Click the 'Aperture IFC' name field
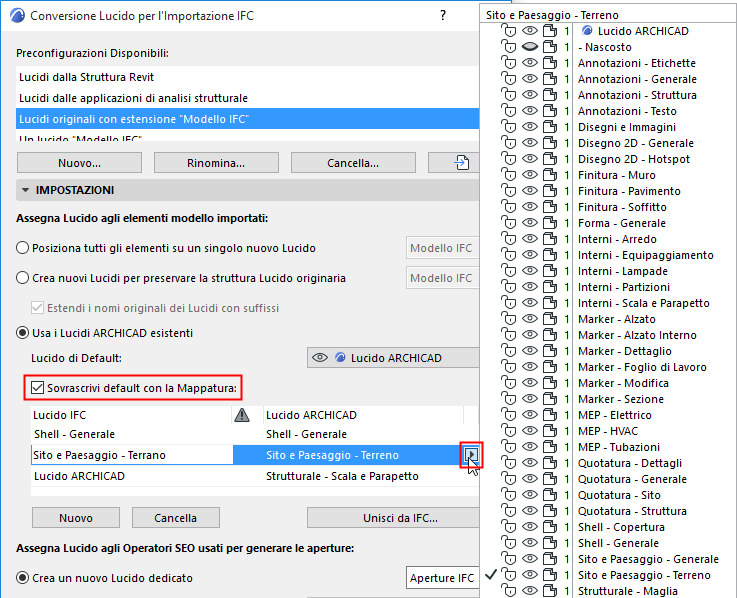The height and width of the screenshot is (598, 737). (443, 578)
